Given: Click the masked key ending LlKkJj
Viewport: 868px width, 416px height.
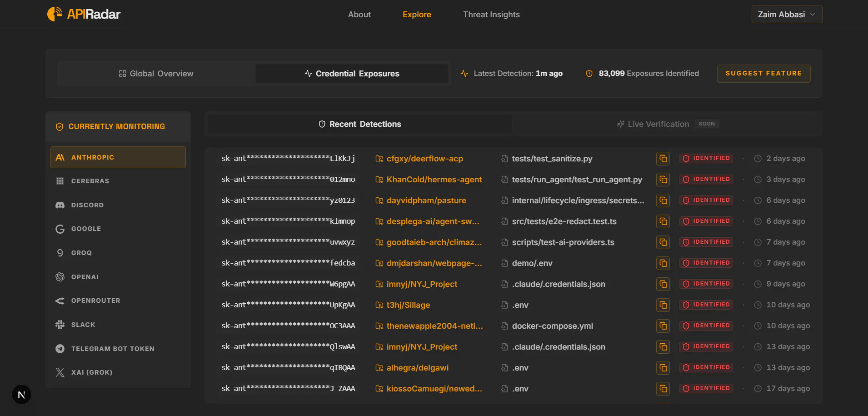Looking at the screenshot, I should (288, 159).
